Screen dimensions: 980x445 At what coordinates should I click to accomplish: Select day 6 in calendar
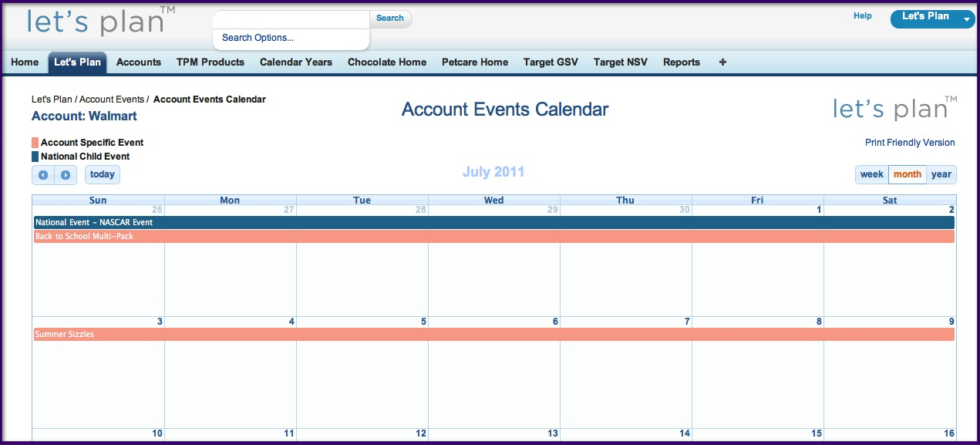point(555,322)
